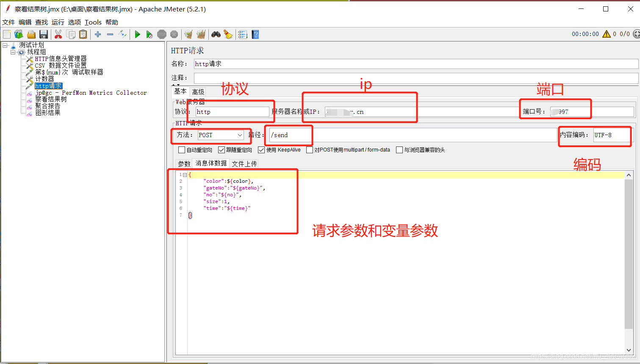
Task: Open the 文件 menu
Action: coord(8,22)
